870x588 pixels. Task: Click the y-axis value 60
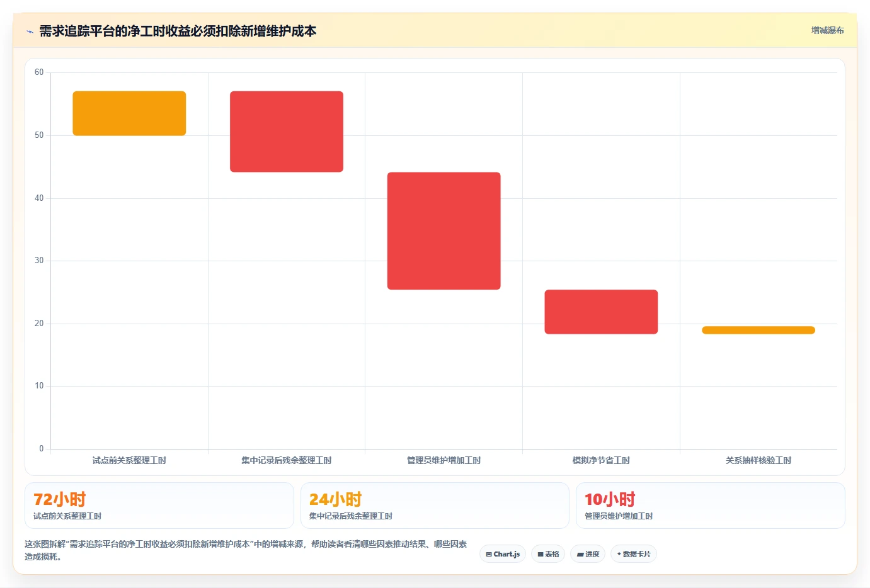(x=39, y=72)
